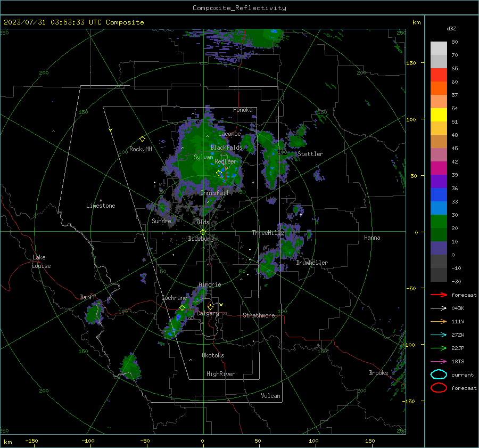The image size is (479, 448).
Task: Select the white 04DK arrow in the legend
Action: click(439, 308)
